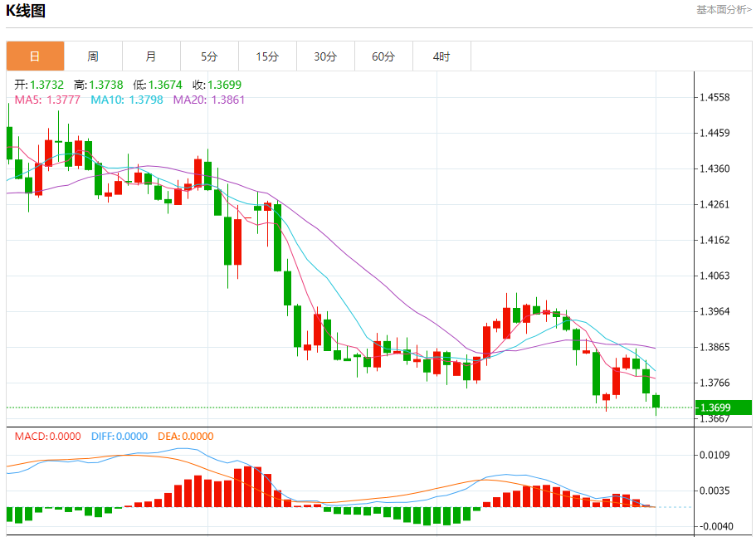Switch to the 周 weekly tab
756x537 pixels.
pyautogui.click(x=93, y=56)
